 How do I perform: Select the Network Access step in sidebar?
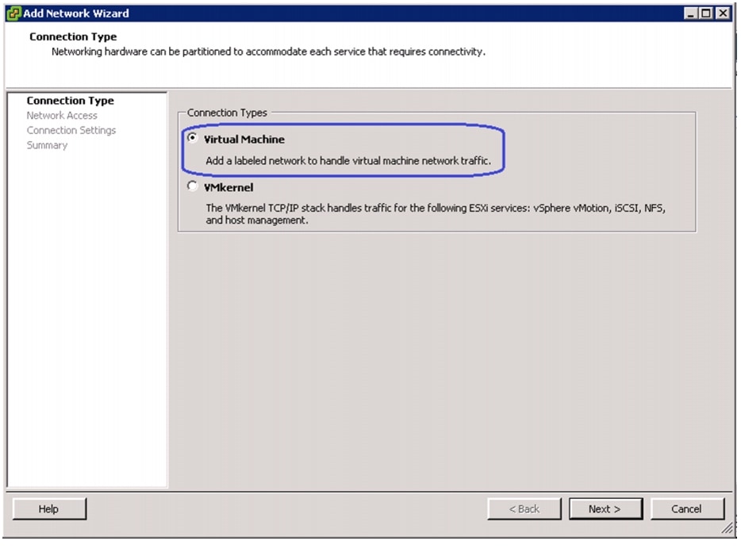click(x=62, y=115)
